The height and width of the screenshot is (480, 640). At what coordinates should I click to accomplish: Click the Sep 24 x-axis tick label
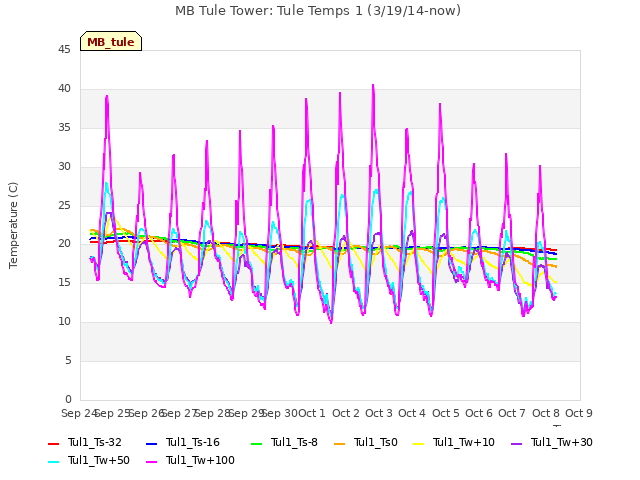78,413
